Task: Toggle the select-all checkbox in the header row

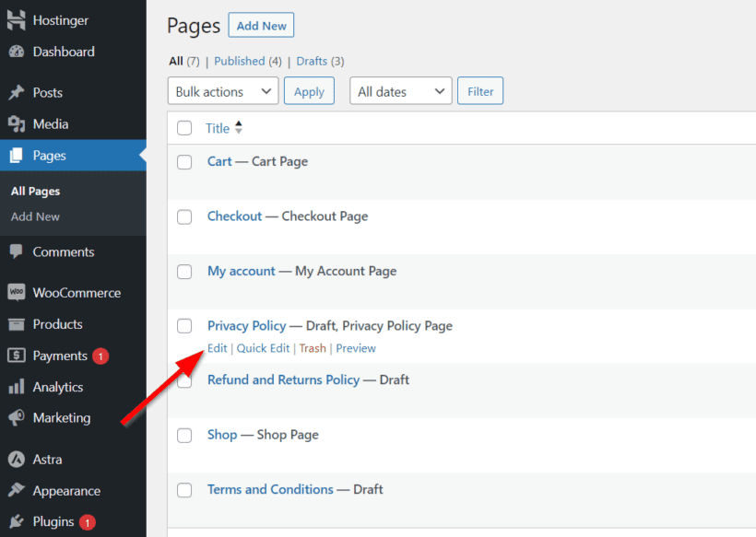Action: point(183,128)
